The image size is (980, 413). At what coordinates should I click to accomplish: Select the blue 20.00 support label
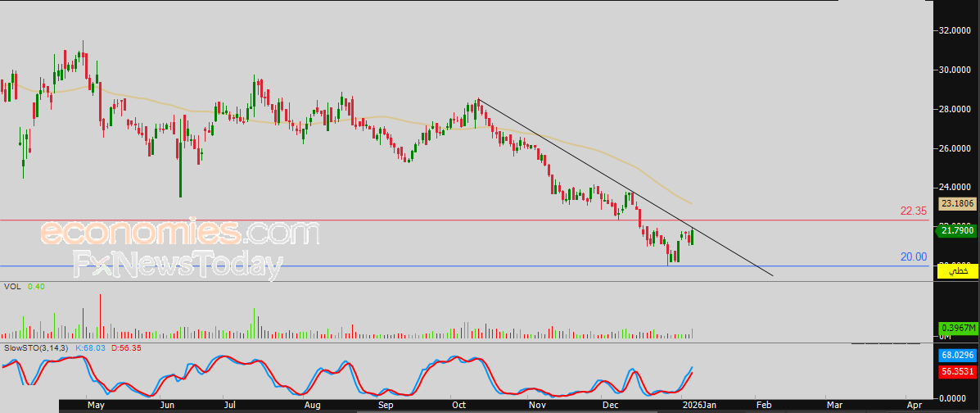pos(913,257)
